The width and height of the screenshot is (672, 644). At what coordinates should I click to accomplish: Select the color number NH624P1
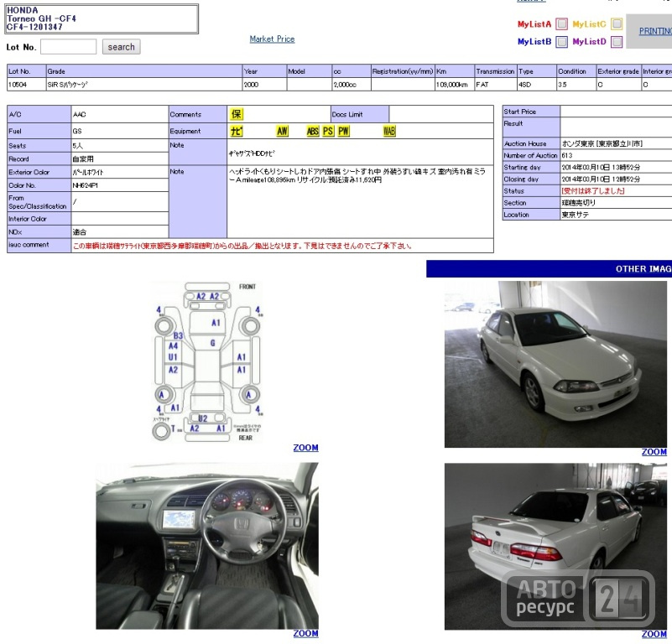(86, 185)
